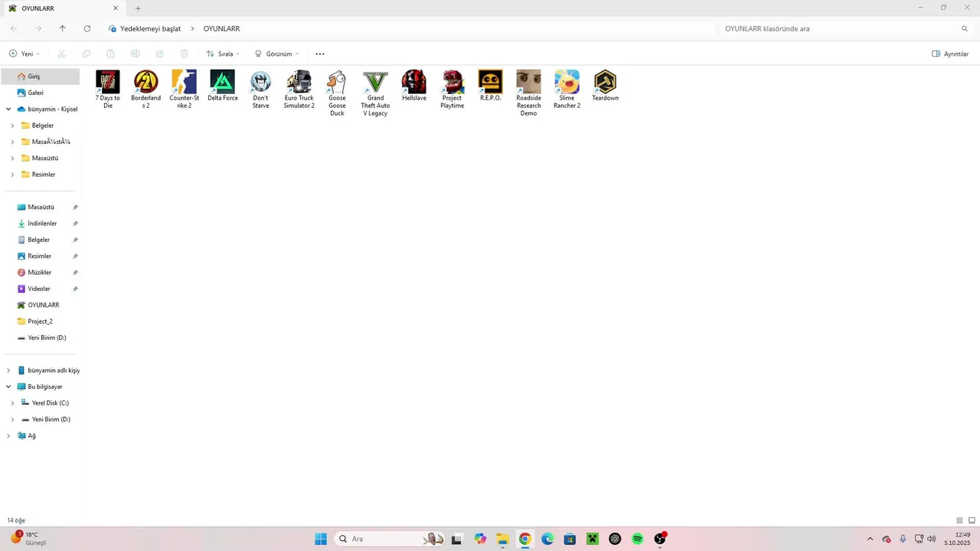980x551 pixels.
Task: Open Task View from the taskbar
Action: 457,539
